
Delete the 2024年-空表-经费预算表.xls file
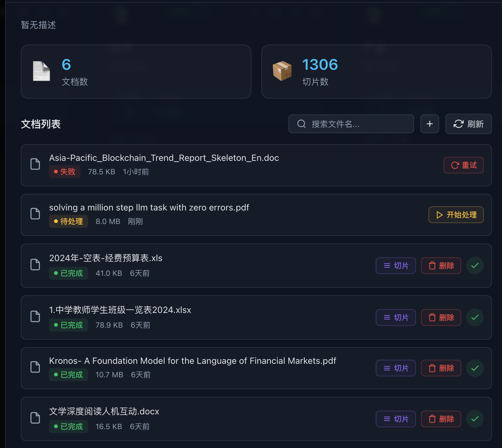pyautogui.click(x=441, y=266)
